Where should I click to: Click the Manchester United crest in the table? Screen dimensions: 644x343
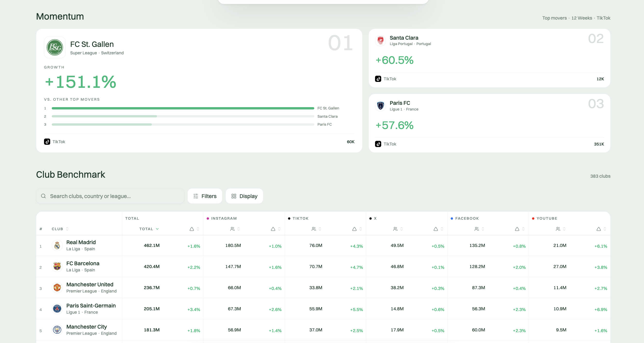pos(57,288)
